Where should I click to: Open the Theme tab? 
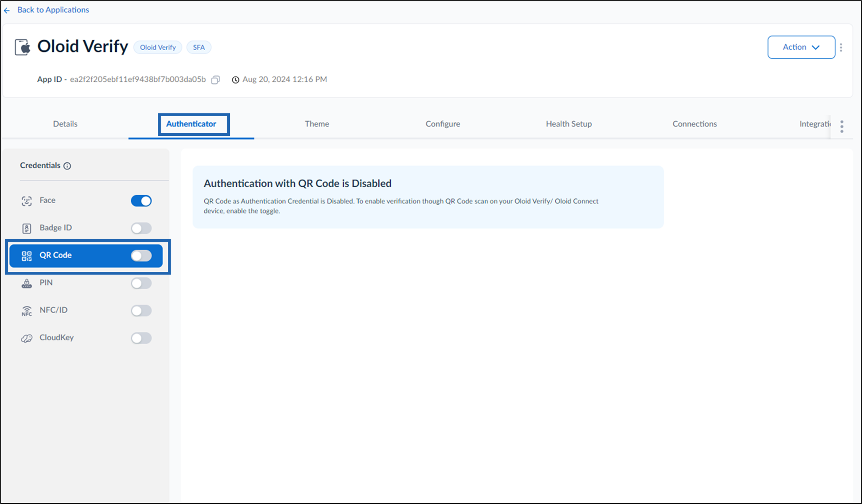317,124
